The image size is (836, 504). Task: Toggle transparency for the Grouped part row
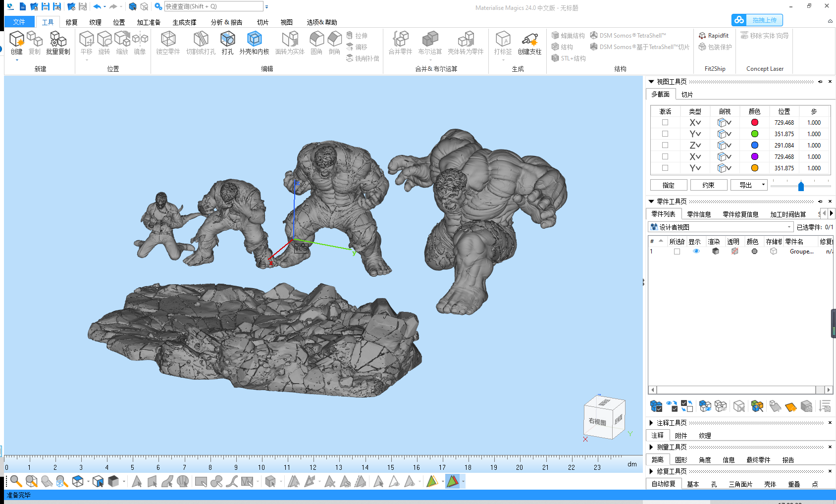tap(735, 252)
